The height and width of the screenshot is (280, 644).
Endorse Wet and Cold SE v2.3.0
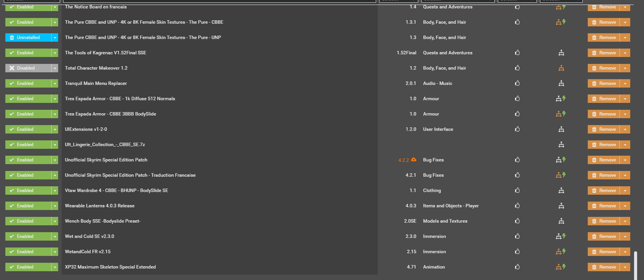click(x=517, y=236)
